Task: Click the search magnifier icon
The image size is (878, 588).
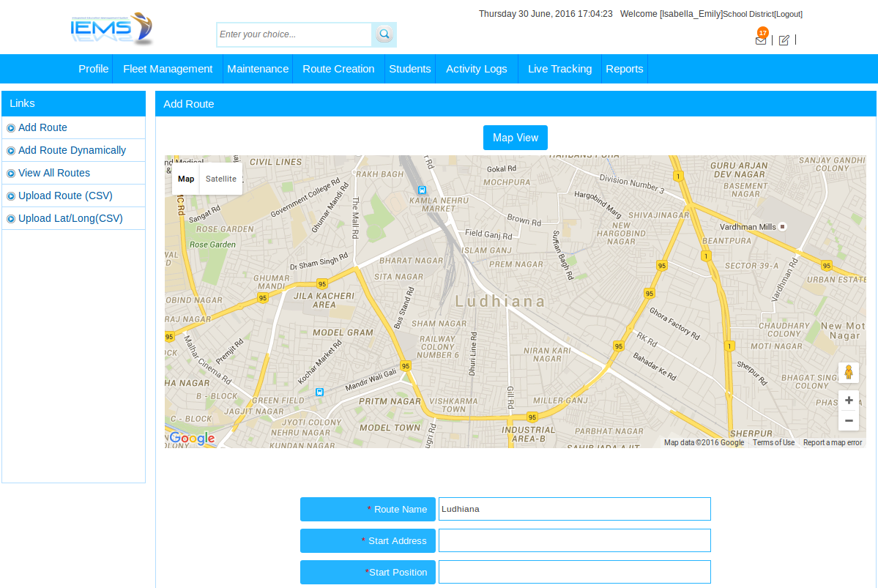Action: [x=384, y=34]
